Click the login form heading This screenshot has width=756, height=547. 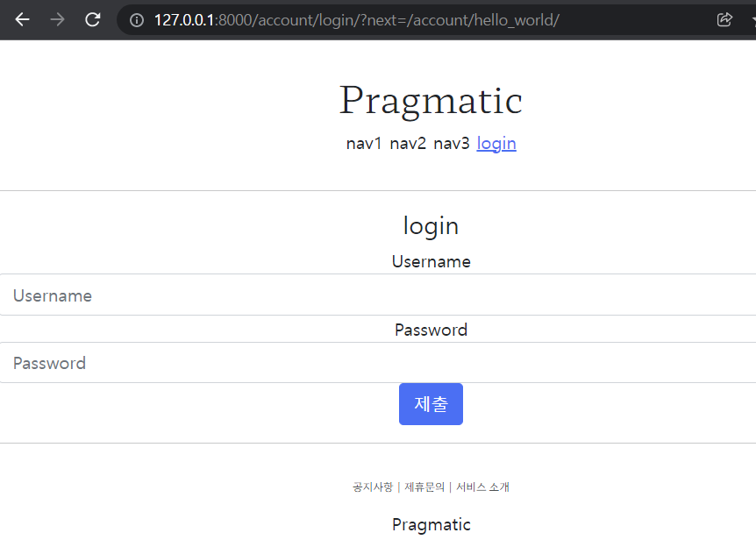point(431,226)
